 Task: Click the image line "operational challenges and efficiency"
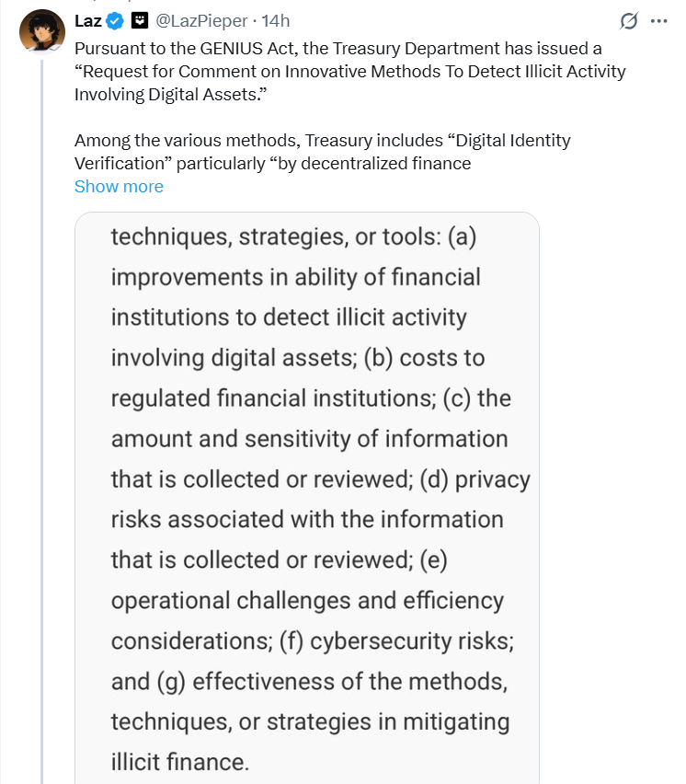(x=307, y=601)
